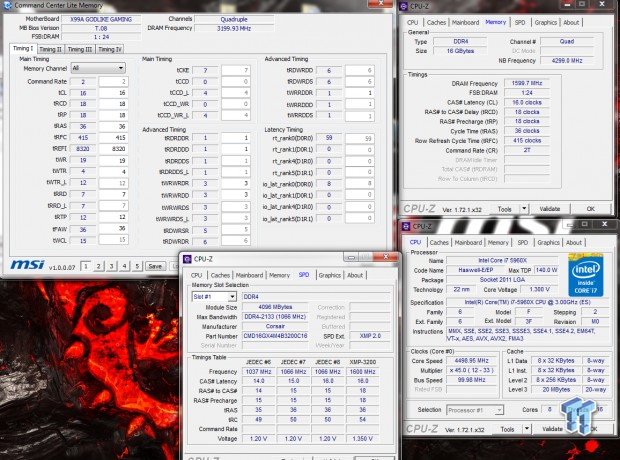The image size is (620, 460).
Task: Open the Slot #1 memory slot dropdown
Action: pyautogui.click(x=214, y=297)
